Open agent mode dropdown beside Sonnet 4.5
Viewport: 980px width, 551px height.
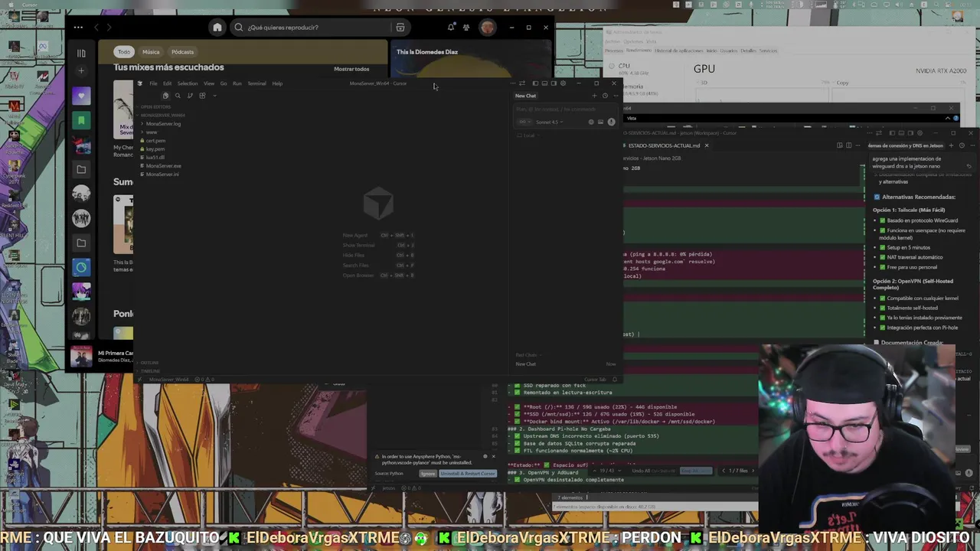pyautogui.click(x=524, y=122)
